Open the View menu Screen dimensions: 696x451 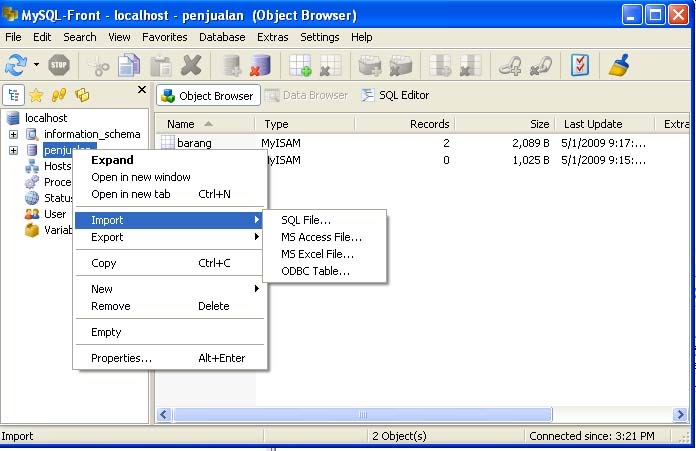(119, 37)
